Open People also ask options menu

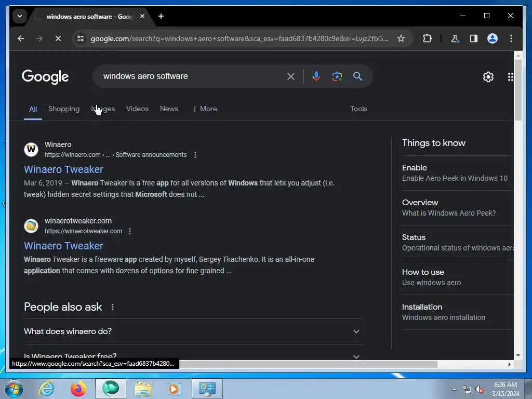113,307
